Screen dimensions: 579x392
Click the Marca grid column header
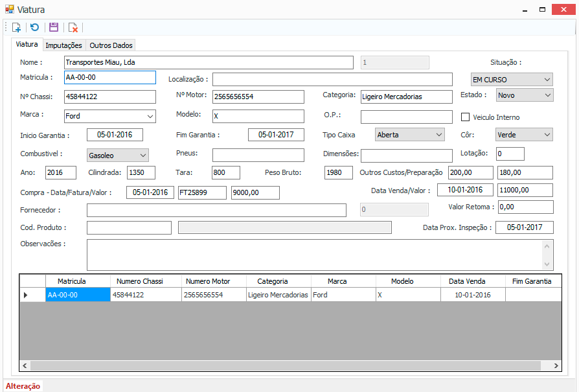pos(344,281)
